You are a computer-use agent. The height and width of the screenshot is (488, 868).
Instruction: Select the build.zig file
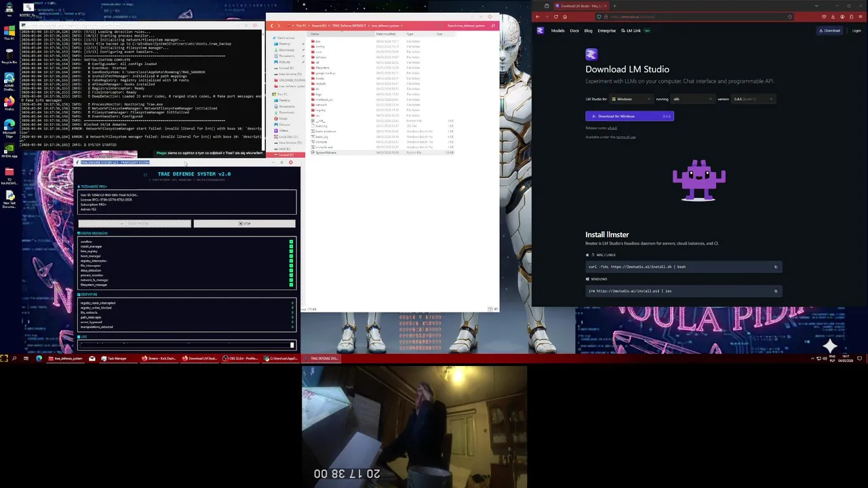(321, 126)
